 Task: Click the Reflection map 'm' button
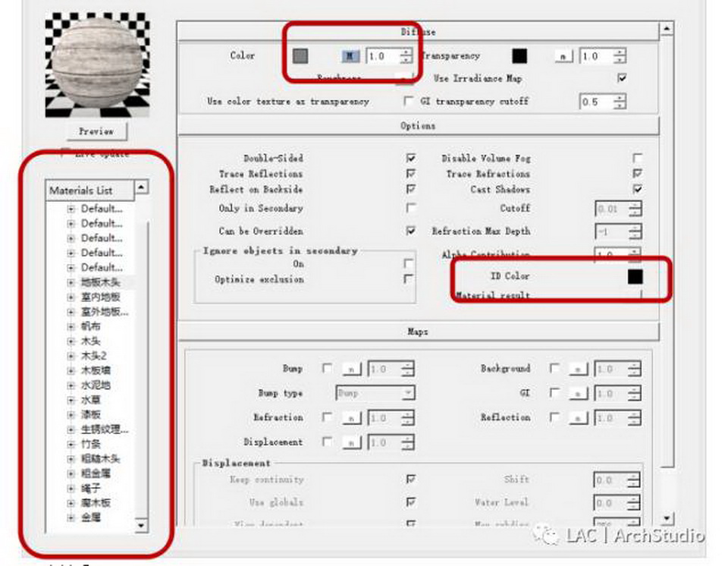(x=579, y=418)
